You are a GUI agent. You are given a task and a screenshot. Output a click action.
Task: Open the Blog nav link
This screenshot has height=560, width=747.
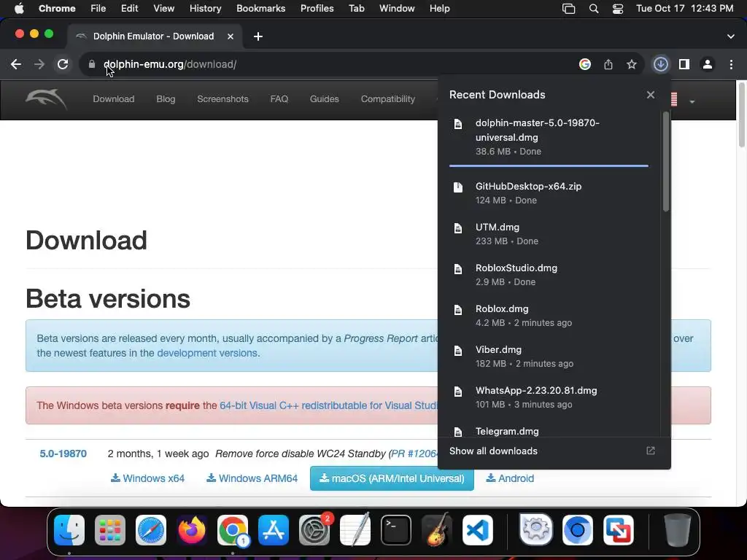[166, 99]
